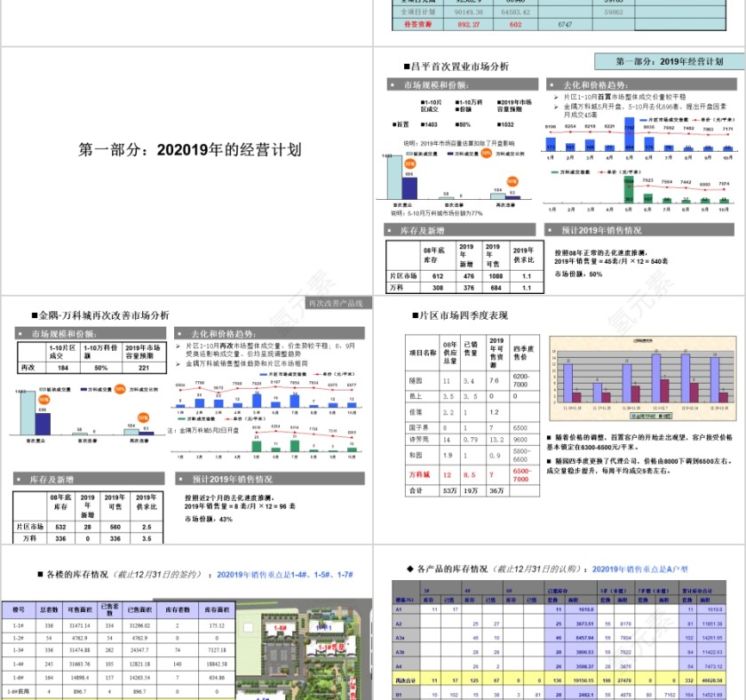Screen dimensions: 746x700
Task: Select the 片区市场四季度表现 slide title
Action: [464, 315]
